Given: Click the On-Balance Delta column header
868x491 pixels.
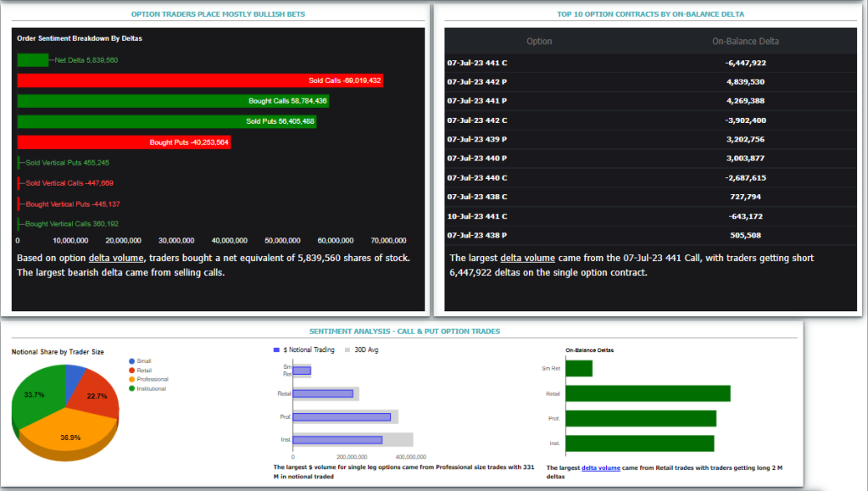Looking at the screenshot, I should pyautogui.click(x=745, y=41).
